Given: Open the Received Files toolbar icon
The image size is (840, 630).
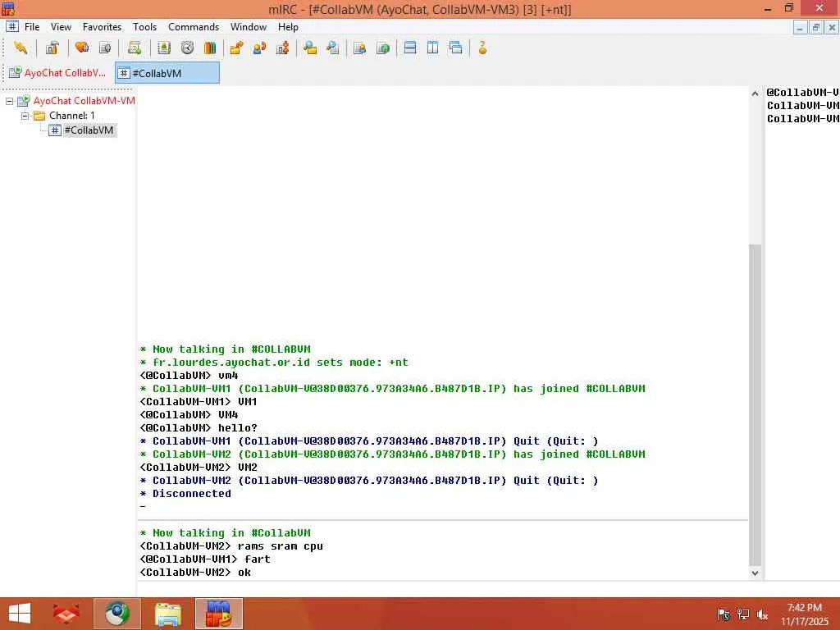Looking at the screenshot, I should coord(309,48).
